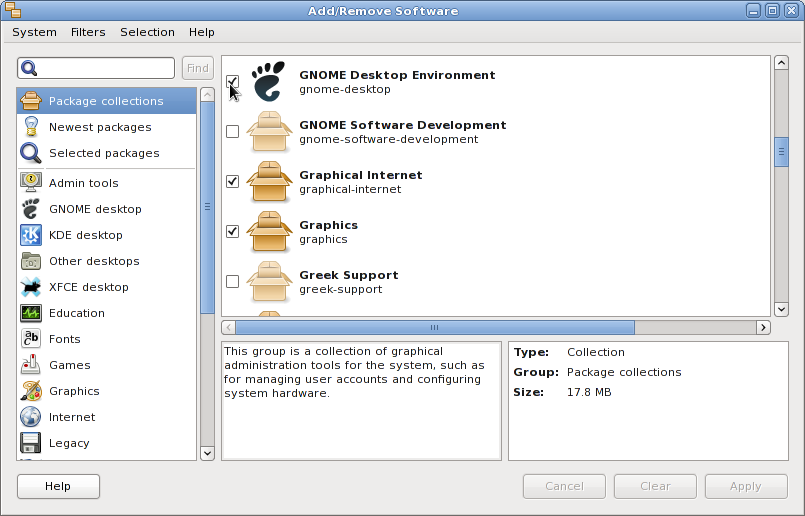Click the 17.8 MB size value
Viewport: 805px width, 516px height.
coord(589,392)
